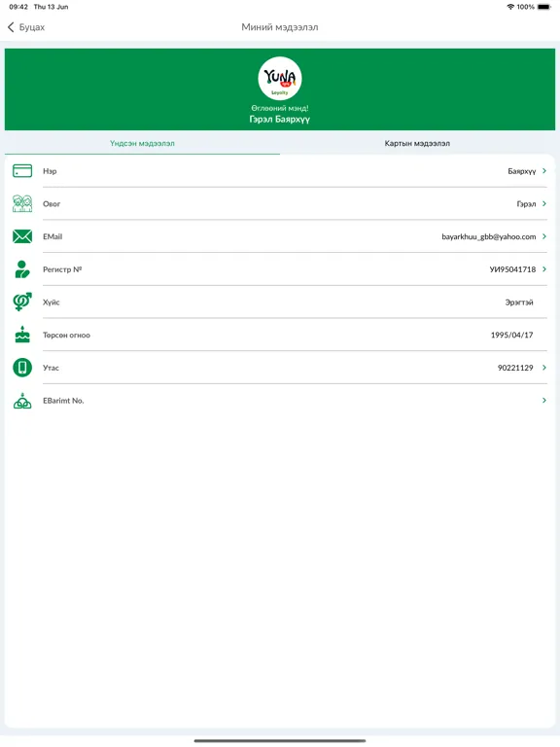Select the surname value Гэрэл
560x747 pixels.
coord(526,204)
